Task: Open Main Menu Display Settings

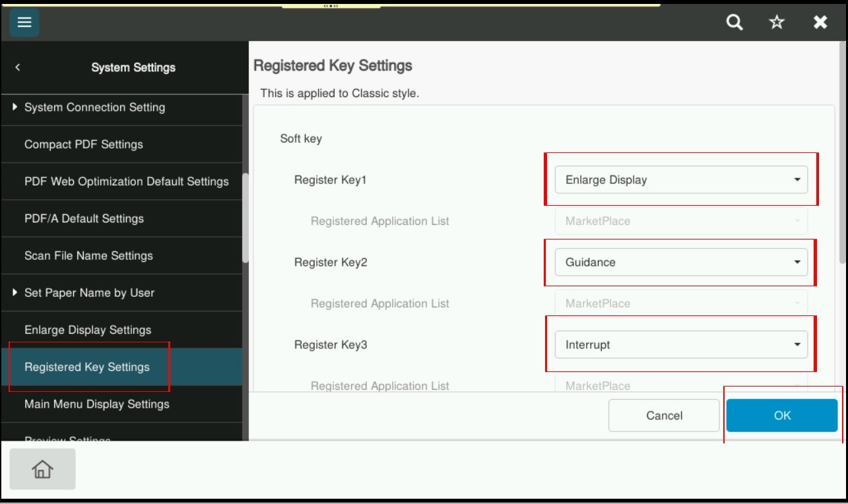Action: (x=97, y=404)
